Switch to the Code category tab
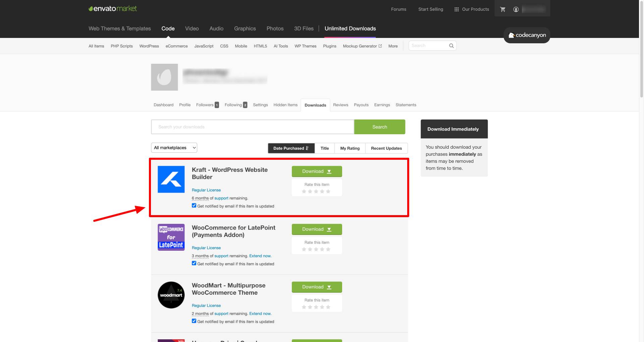This screenshot has width=644, height=342. [x=168, y=29]
